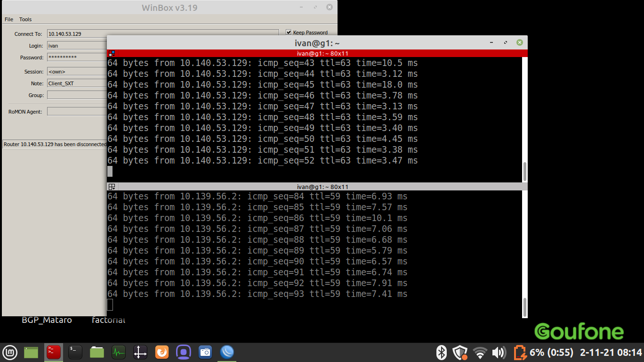Click the ping line with icmp_seq=89

258,251
